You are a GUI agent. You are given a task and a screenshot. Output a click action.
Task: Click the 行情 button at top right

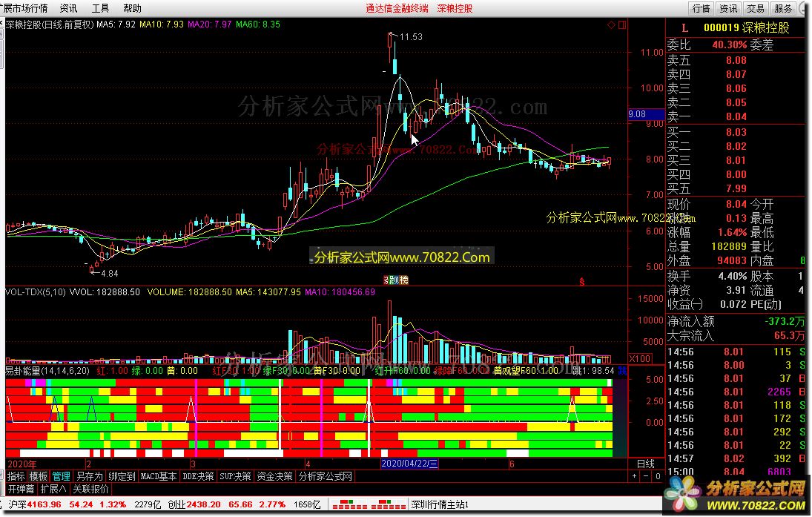click(x=702, y=8)
